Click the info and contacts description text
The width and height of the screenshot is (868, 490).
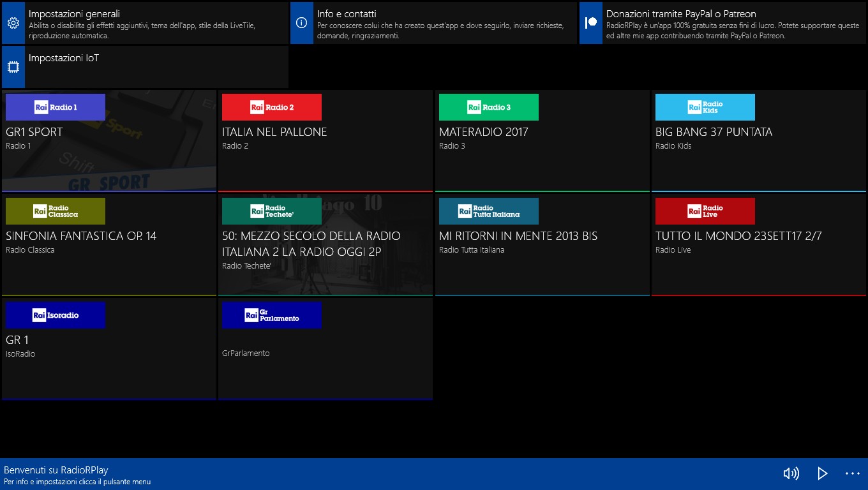[440, 31]
